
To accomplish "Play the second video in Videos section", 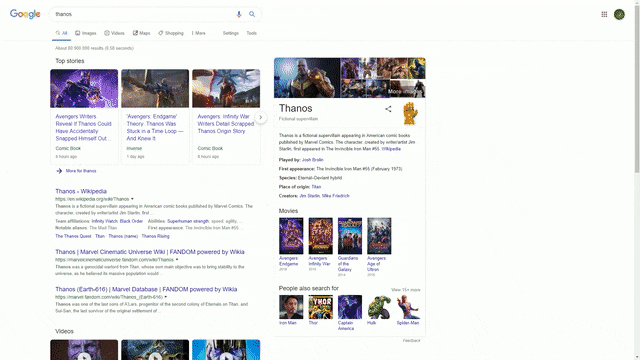I will [155, 350].
